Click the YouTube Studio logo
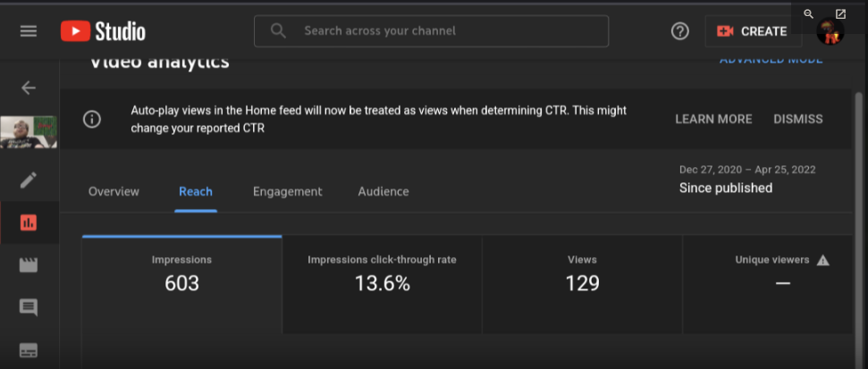This screenshot has width=868, height=369. 103,31
